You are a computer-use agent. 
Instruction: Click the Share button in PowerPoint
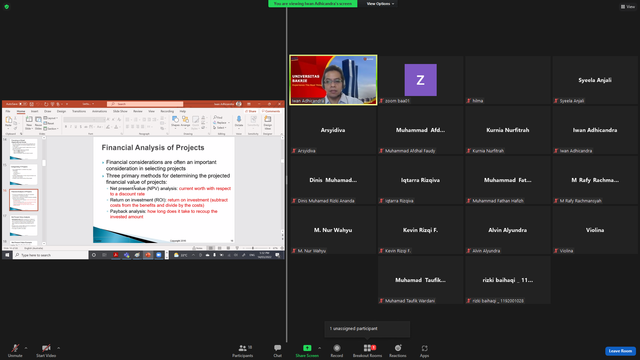point(251,111)
